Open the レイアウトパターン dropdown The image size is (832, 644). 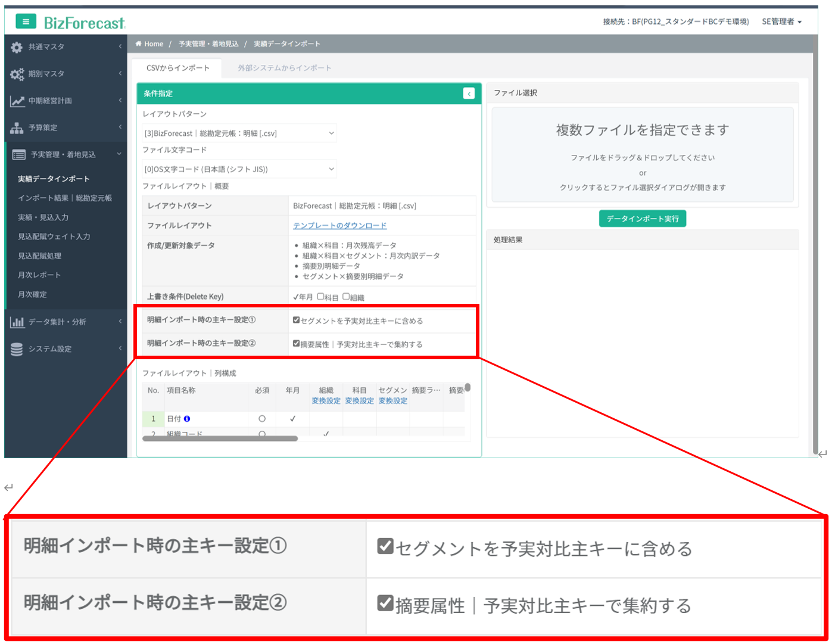point(239,133)
